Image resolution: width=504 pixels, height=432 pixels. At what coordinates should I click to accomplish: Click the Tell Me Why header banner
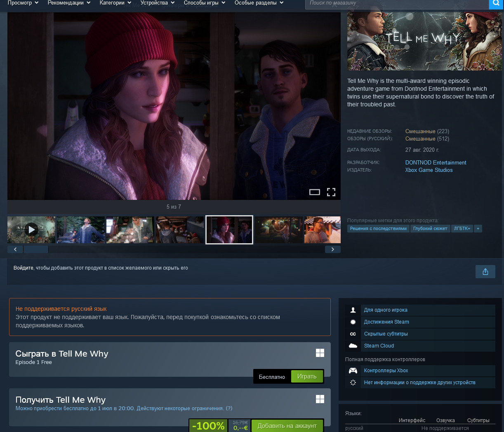[x=424, y=41]
